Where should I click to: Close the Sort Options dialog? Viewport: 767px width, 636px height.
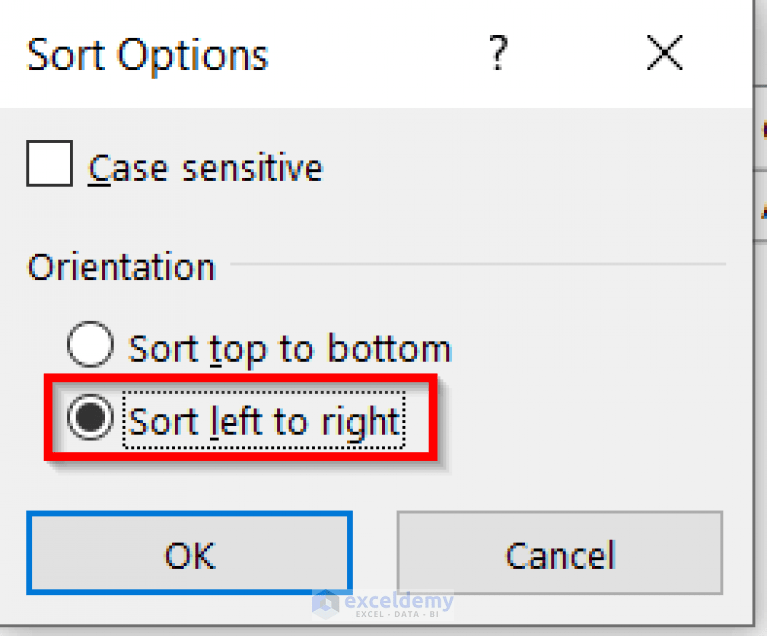pos(664,54)
